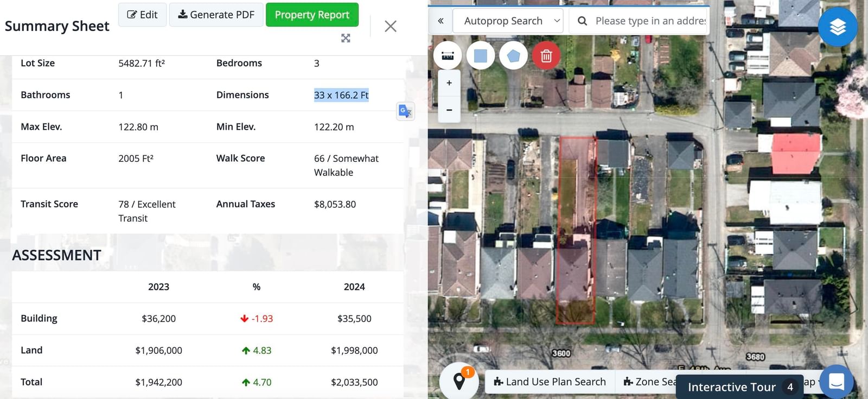Click the 2024 Total assessment $2,033,500
The width and height of the screenshot is (868, 399).
(354, 382)
